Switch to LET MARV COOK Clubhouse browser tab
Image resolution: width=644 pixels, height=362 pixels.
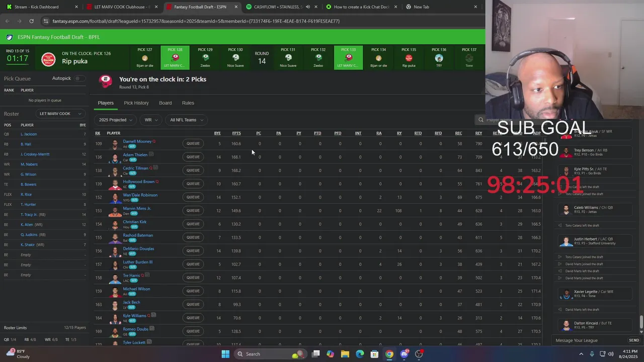pyautogui.click(x=121, y=7)
